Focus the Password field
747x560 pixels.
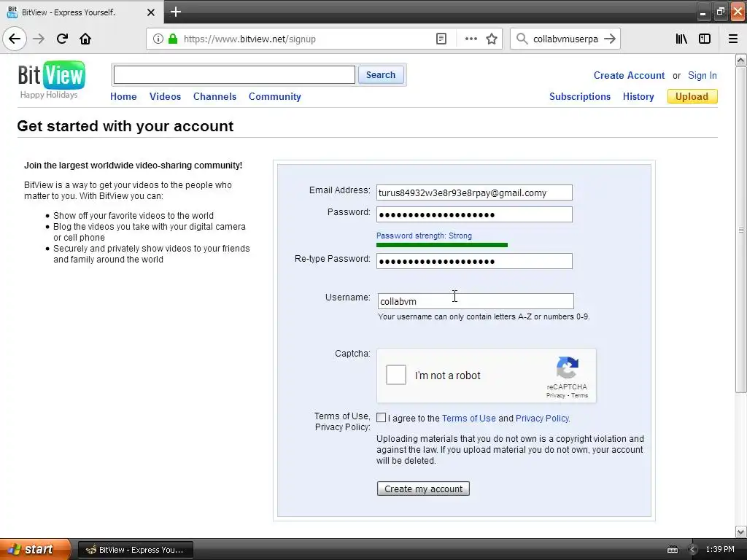(x=474, y=214)
